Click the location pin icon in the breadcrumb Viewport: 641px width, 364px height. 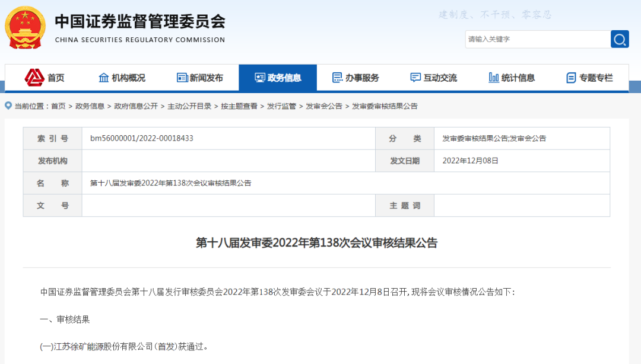tap(8, 106)
